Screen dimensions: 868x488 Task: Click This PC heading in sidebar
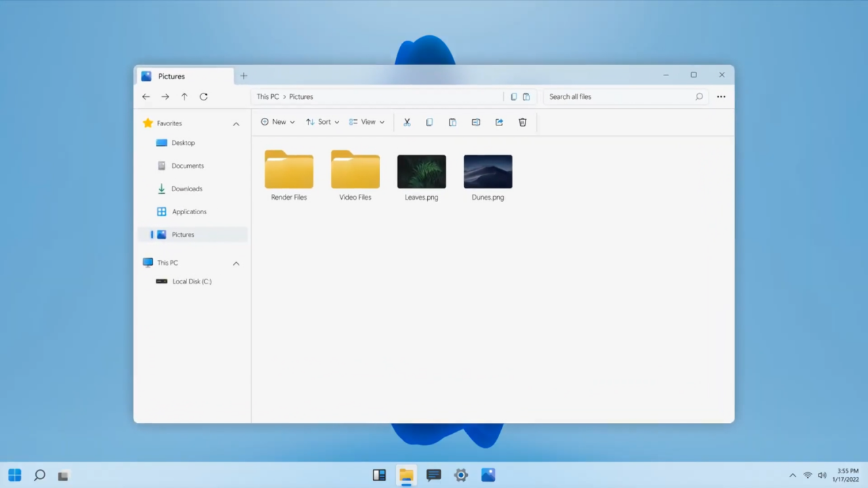(167, 263)
